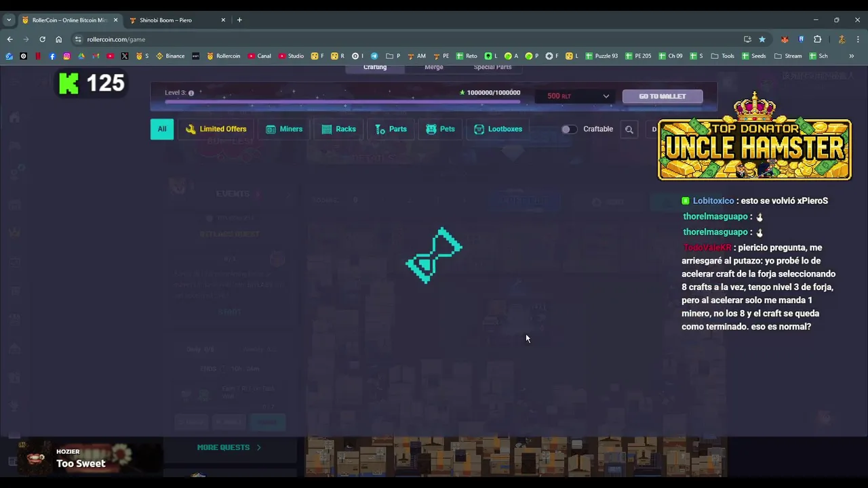Close the RollerCoin browser tab
The image size is (868, 488).
coord(115,20)
